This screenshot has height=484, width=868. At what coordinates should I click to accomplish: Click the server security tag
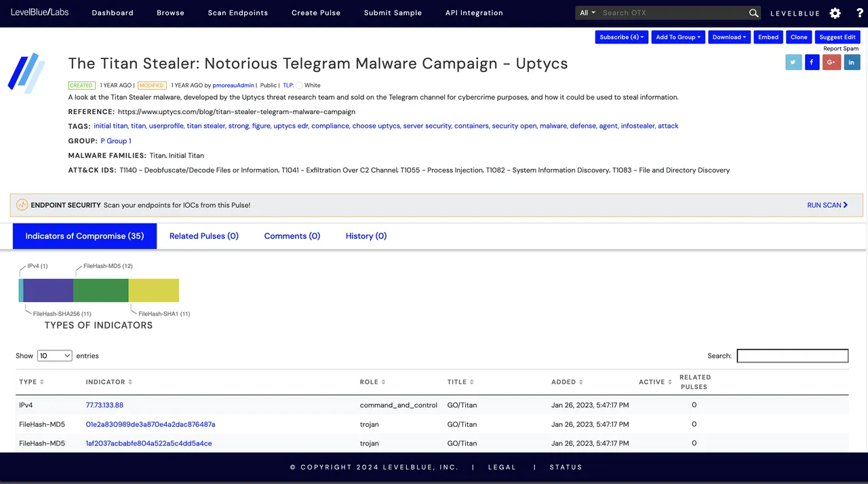[427, 126]
